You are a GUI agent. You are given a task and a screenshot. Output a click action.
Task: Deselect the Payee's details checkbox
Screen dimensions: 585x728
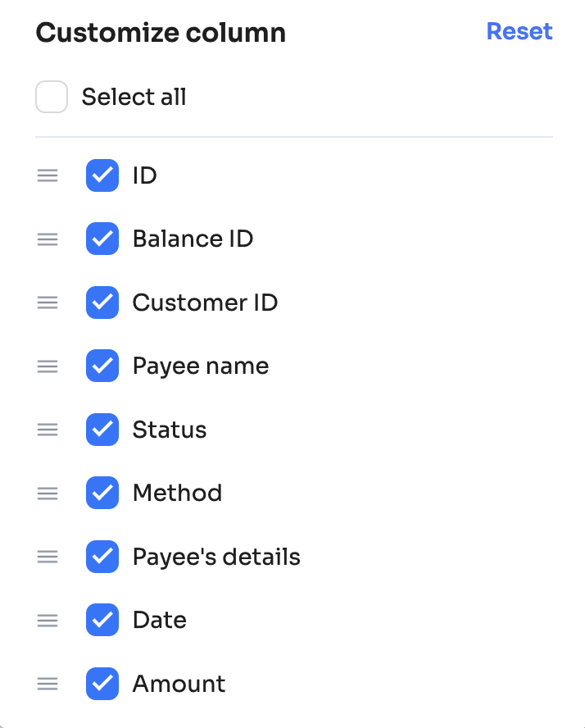coord(102,557)
